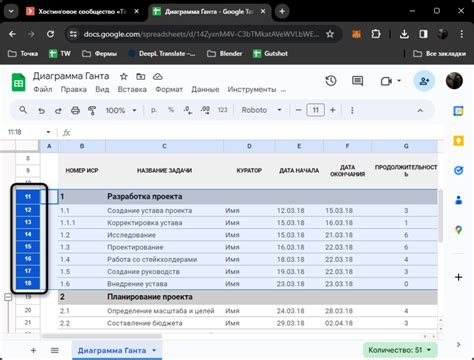The height and width of the screenshot is (360, 474).
Task: Collapse the menus with the chevron arrow
Action: pos(420,110)
